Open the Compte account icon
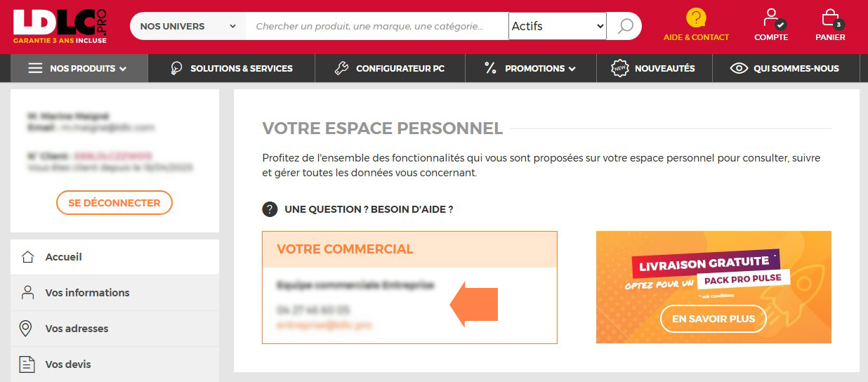868x382 pixels. click(771, 18)
